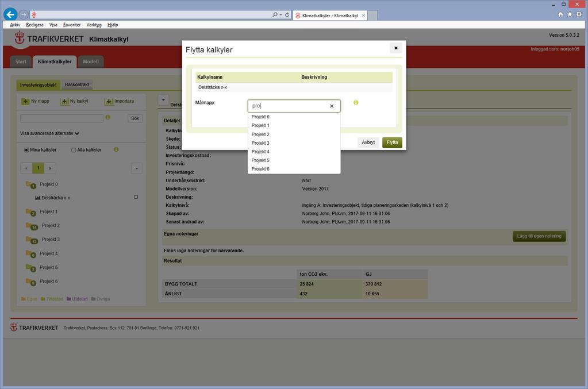Open favorites star icon in browser
Image resolution: width=588 pixels, height=389 pixels.
point(570,14)
